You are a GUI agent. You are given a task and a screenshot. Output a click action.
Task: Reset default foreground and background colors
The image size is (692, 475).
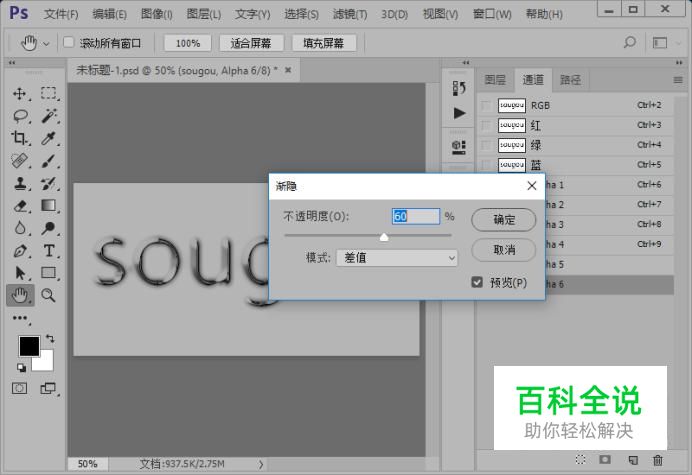(21, 367)
